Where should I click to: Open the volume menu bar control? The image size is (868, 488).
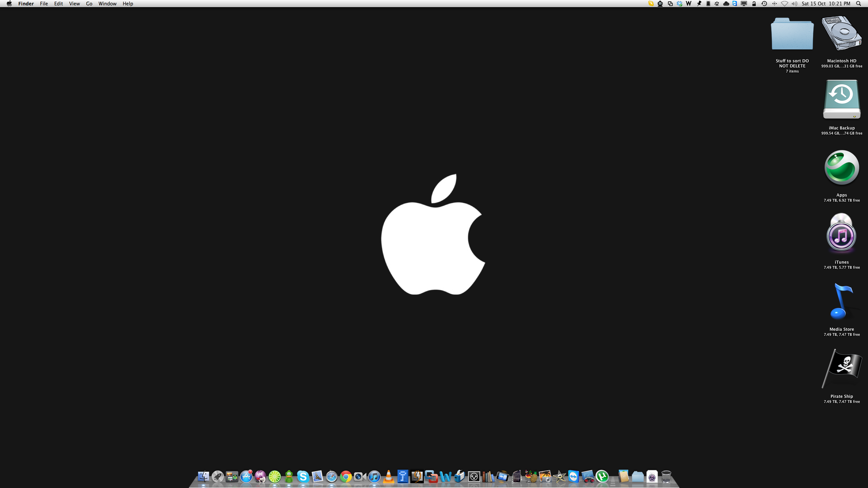(x=794, y=4)
